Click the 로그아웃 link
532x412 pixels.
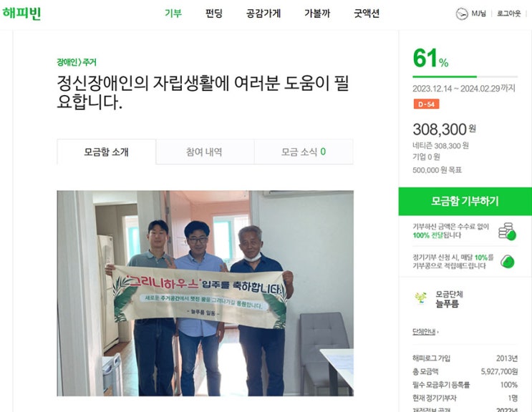tap(508, 14)
